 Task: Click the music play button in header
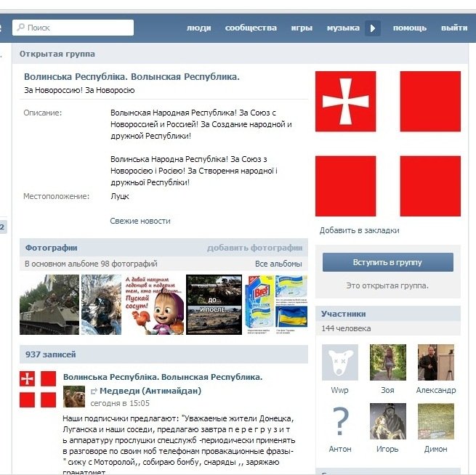pyautogui.click(x=373, y=28)
